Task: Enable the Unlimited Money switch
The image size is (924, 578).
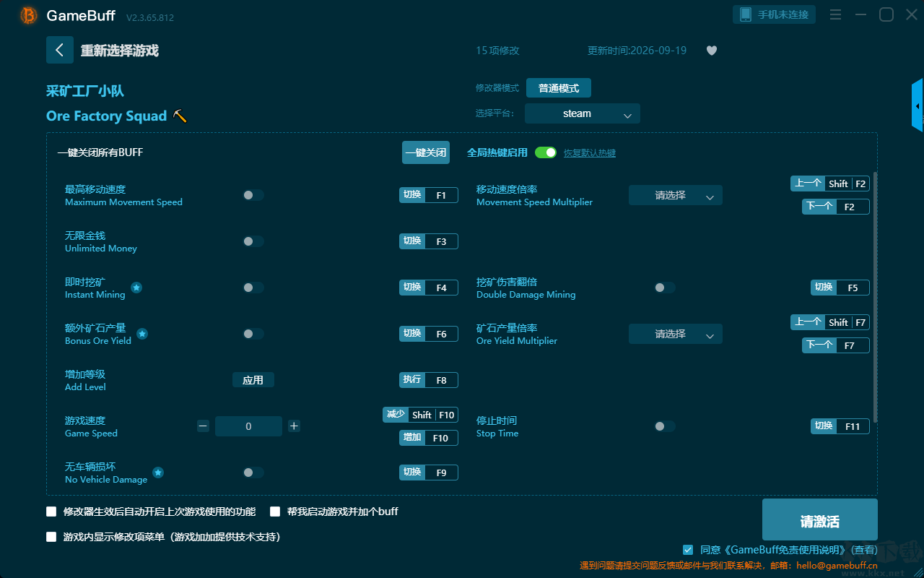Action: pyautogui.click(x=253, y=241)
